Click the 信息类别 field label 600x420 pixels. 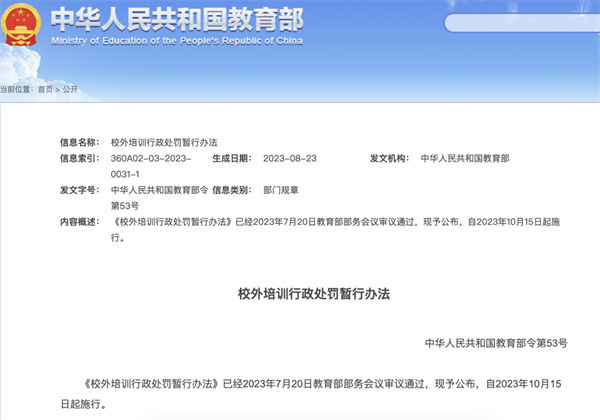[x=232, y=190]
